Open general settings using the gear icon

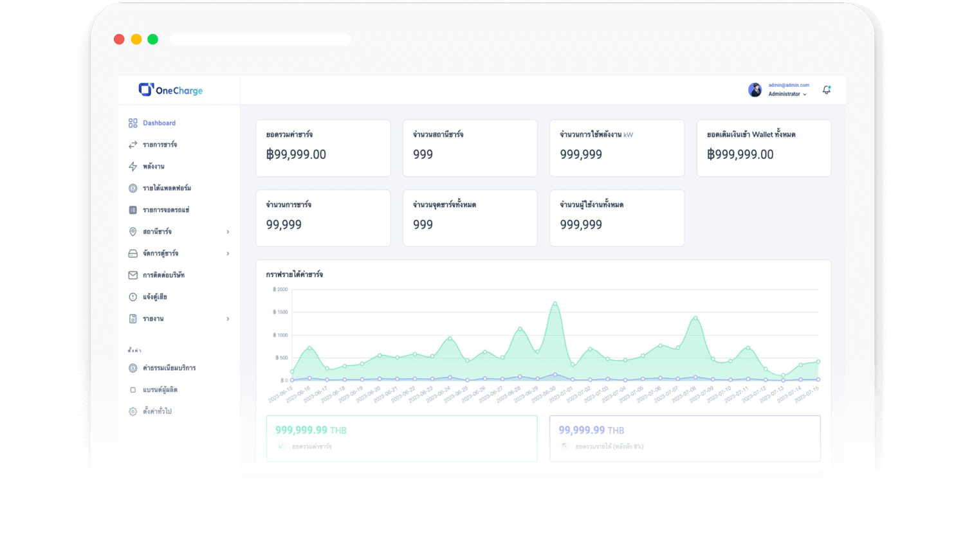pyautogui.click(x=133, y=411)
